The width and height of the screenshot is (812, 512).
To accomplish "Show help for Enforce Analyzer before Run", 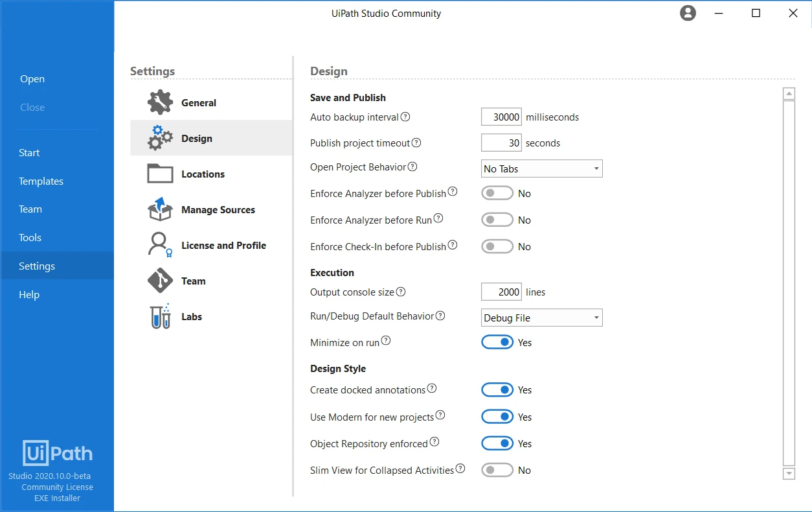I will [438, 218].
